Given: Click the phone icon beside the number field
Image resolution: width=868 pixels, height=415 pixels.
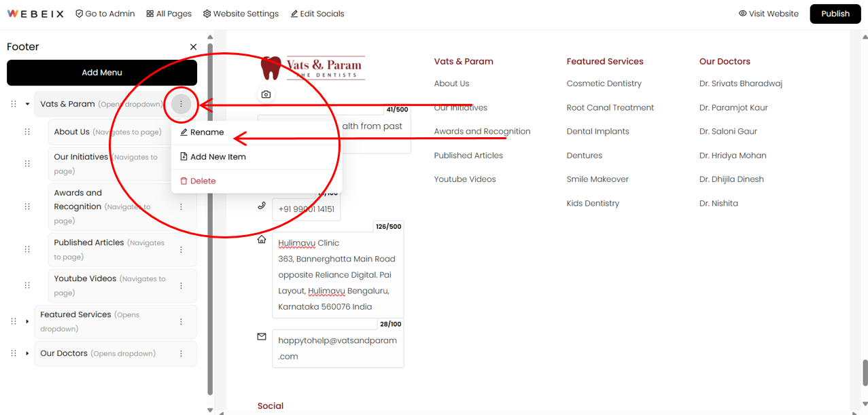Looking at the screenshot, I should (262, 205).
